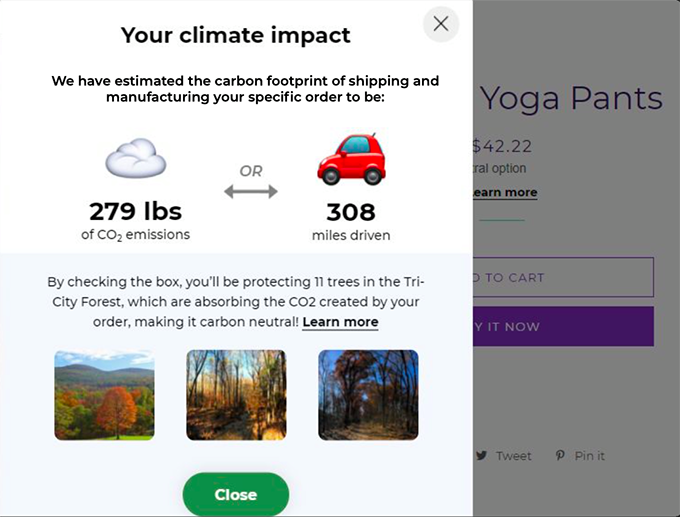Click the carbon footprint estimate description text

pyautogui.click(x=245, y=90)
